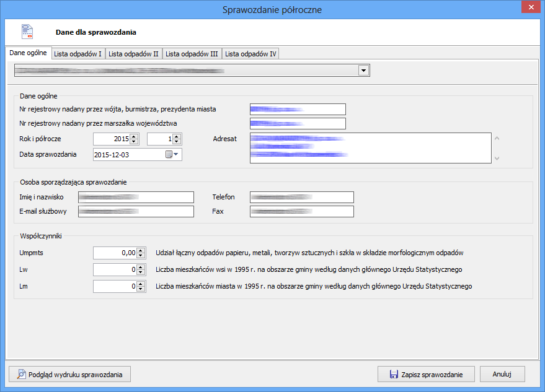
Task: Expand the top combo box dropdown
Action: pyautogui.click(x=363, y=71)
